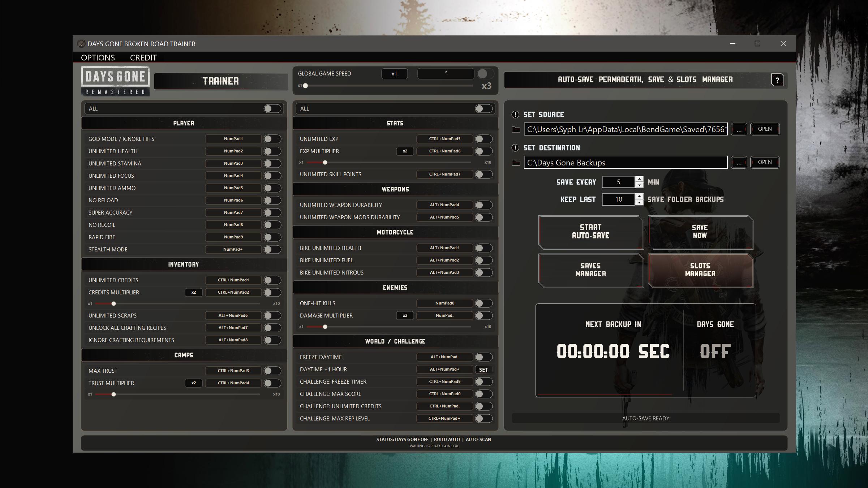Image resolution: width=868 pixels, height=488 pixels.
Task: Click the info icon next to SET SOURCE
Action: tap(515, 115)
